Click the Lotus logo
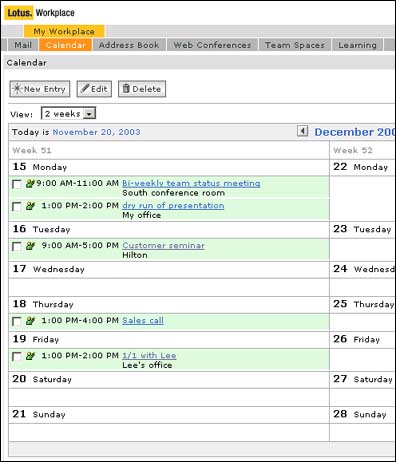The image size is (396, 462). point(19,13)
